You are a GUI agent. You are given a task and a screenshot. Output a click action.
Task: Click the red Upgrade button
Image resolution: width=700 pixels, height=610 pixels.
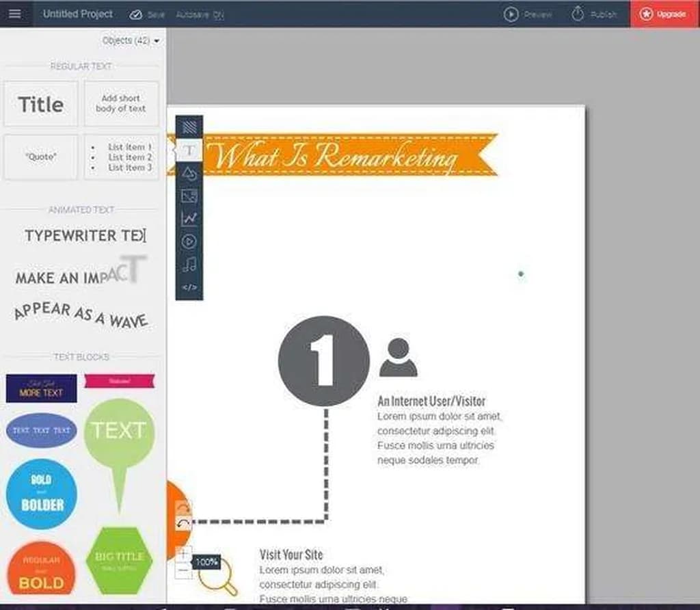click(664, 14)
